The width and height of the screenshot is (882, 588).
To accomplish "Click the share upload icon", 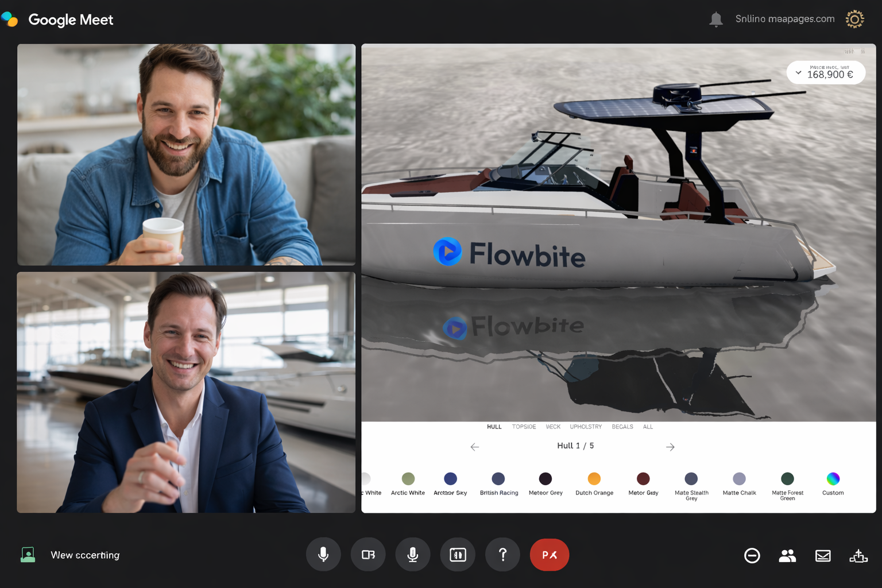I will (x=858, y=556).
